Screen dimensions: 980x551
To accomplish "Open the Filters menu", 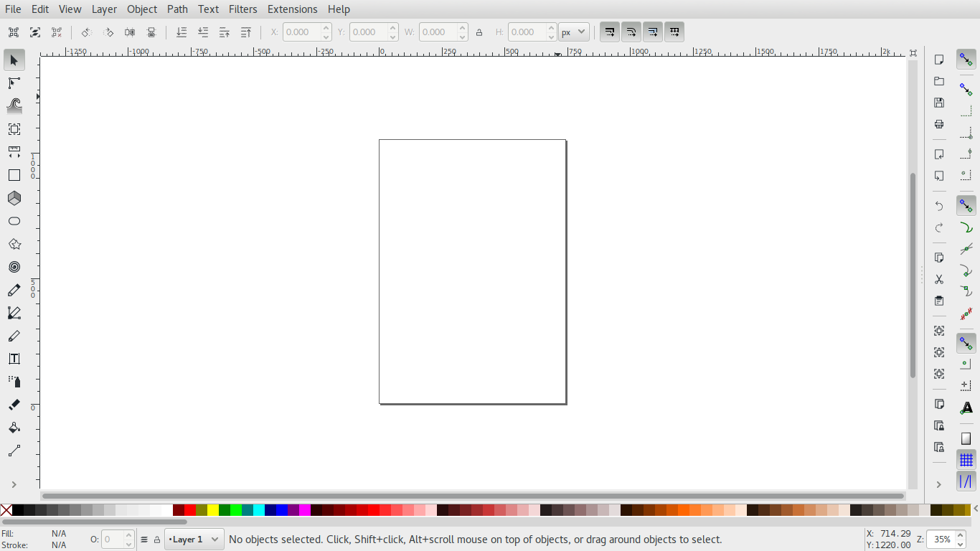I will coord(243,9).
